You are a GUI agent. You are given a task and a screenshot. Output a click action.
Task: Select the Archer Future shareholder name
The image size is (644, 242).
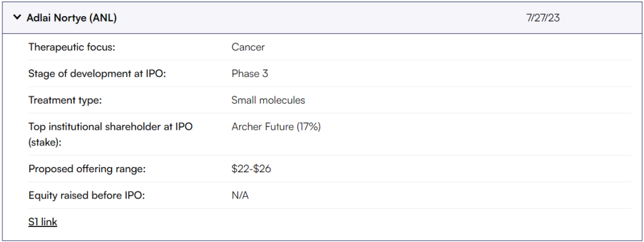(x=262, y=127)
